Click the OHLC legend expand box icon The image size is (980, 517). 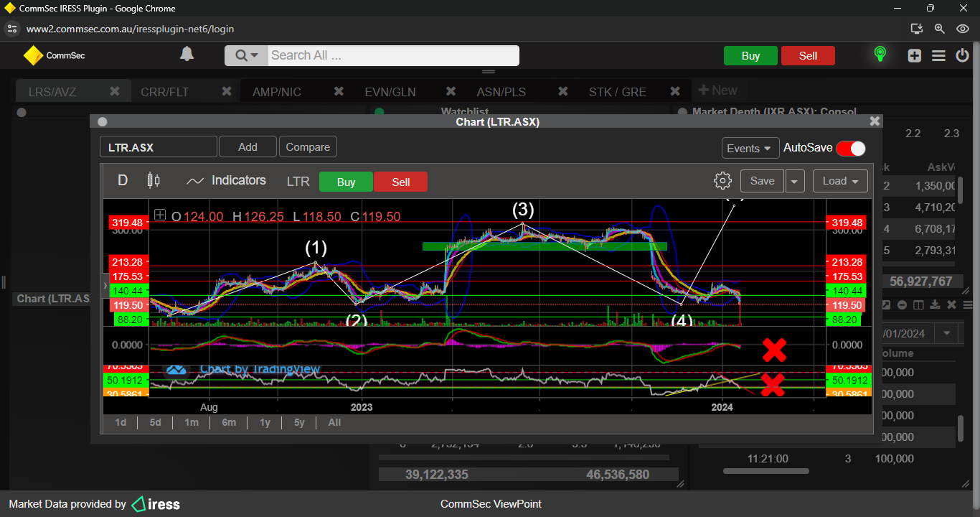(159, 215)
